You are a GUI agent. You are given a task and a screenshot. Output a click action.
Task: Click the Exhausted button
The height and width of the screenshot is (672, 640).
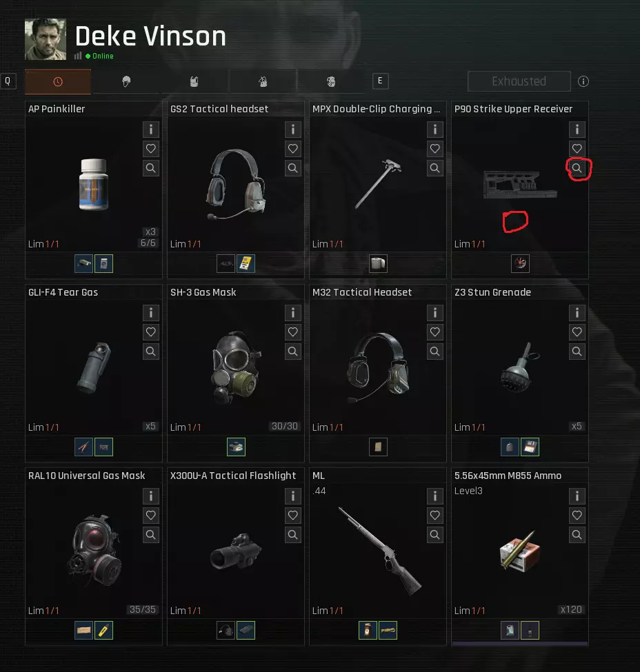[x=519, y=81]
